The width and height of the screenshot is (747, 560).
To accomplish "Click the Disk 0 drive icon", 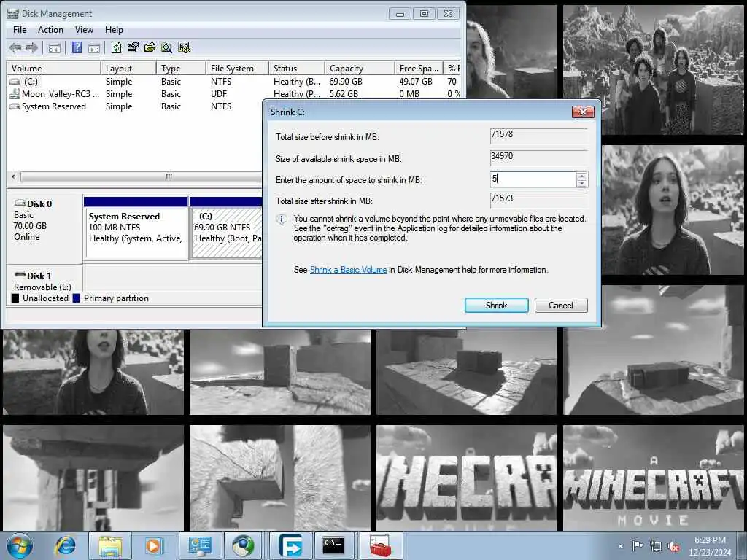I will click(x=20, y=203).
